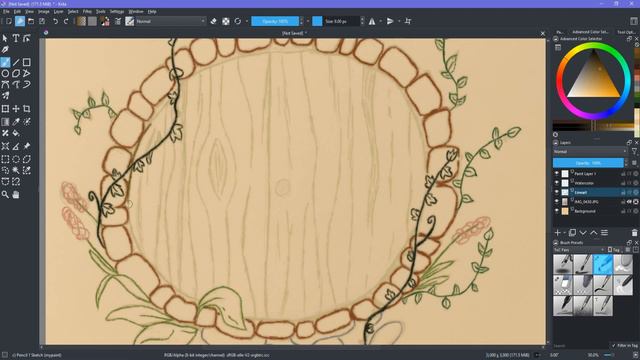The image size is (640, 360).
Task: Open the Filter menu
Action: (x=87, y=12)
